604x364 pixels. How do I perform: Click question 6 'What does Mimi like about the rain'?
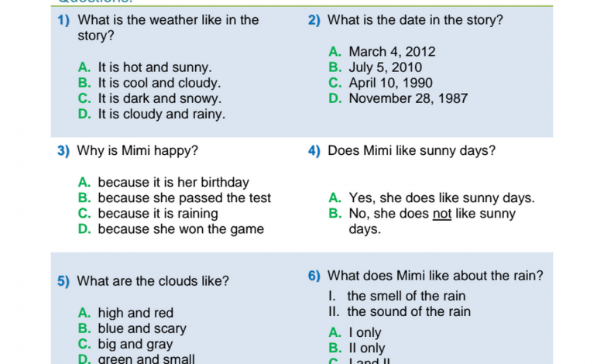tap(435, 276)
